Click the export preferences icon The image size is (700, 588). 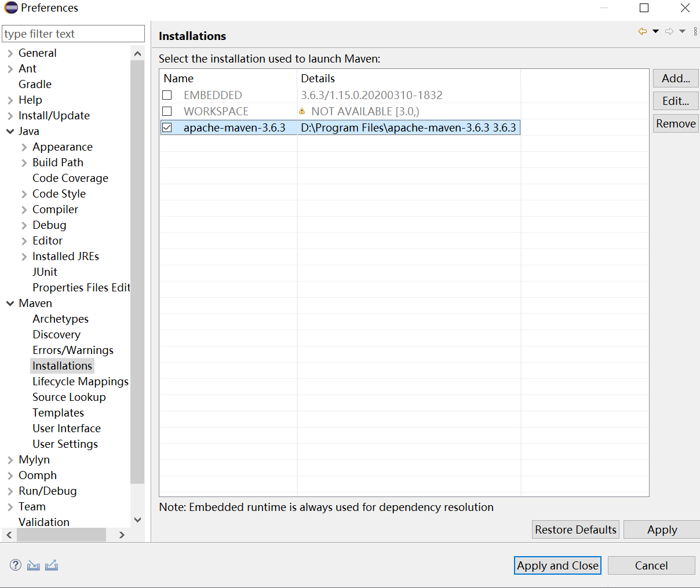point(52,565)
